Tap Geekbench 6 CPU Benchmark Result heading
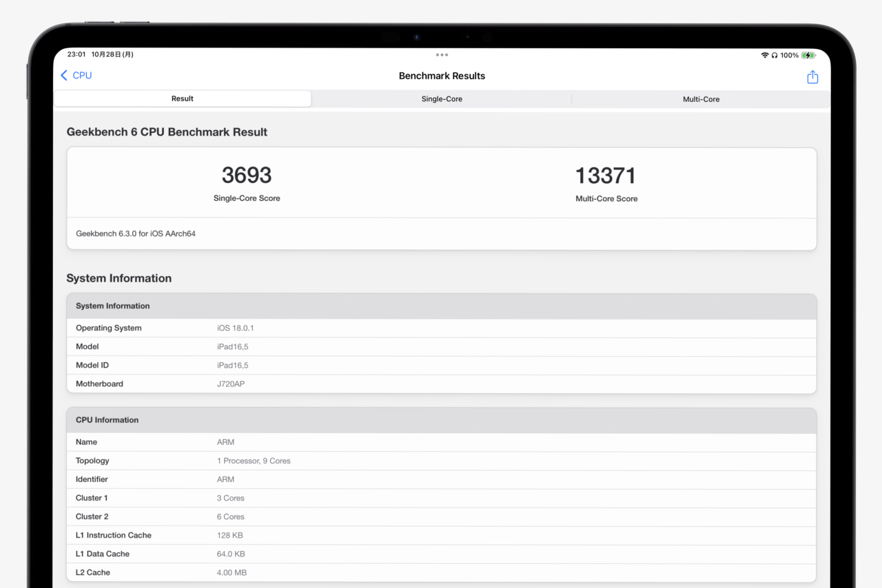Viewport: 882px width, 588px height. tap(167, 132)
